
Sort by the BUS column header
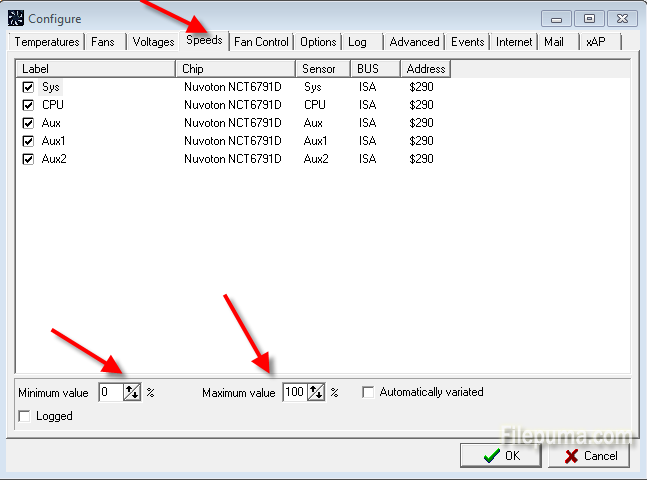(375, 69)
